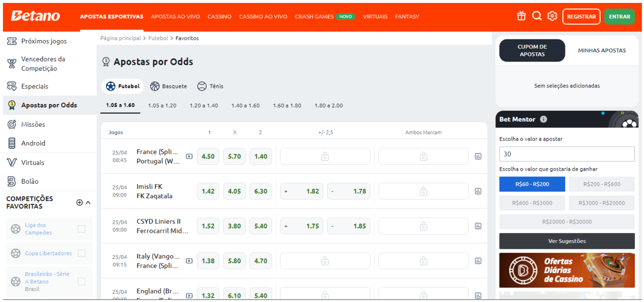Viewport: 644px width, 302px height.
Task: Bet on Imisli FK win at 1.42
Action: click(208, 191)
